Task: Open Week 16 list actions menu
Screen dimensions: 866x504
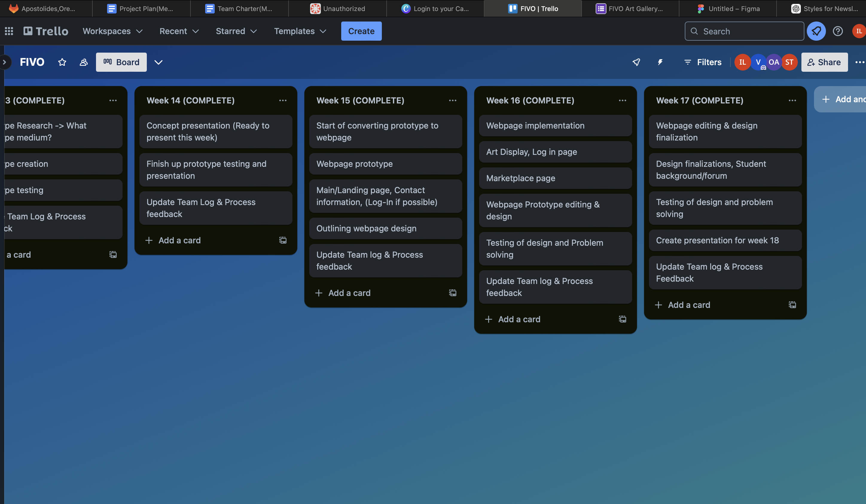Action: pos(622,100)
